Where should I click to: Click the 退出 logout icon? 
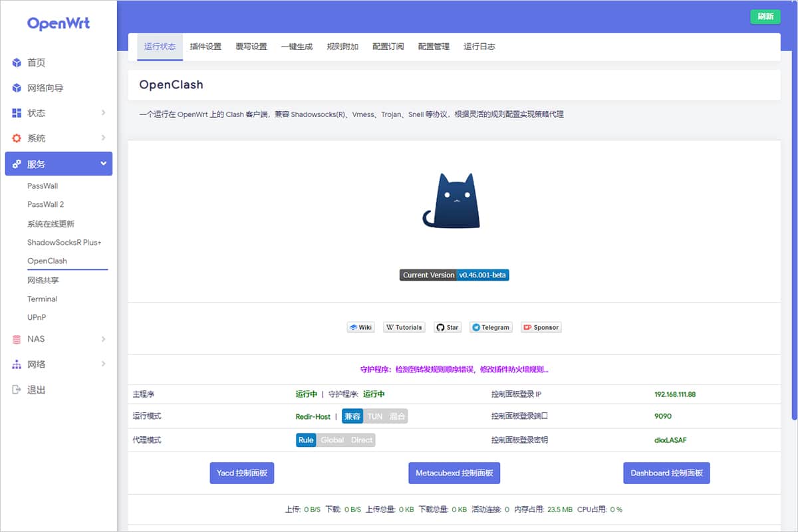tap(17, 390)
